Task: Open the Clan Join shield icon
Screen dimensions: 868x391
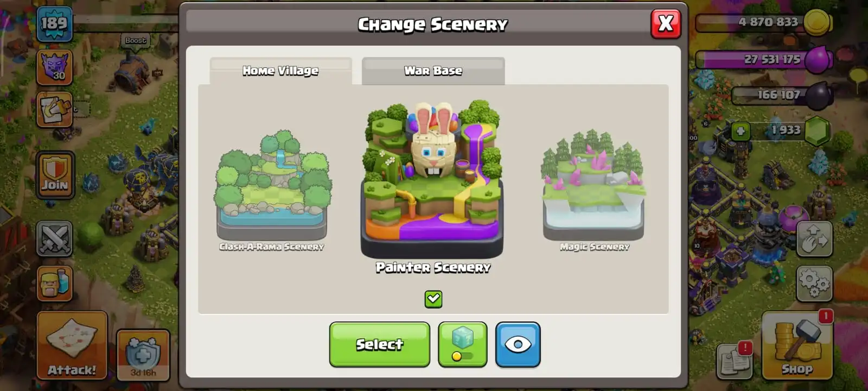Action: [55, 175]
